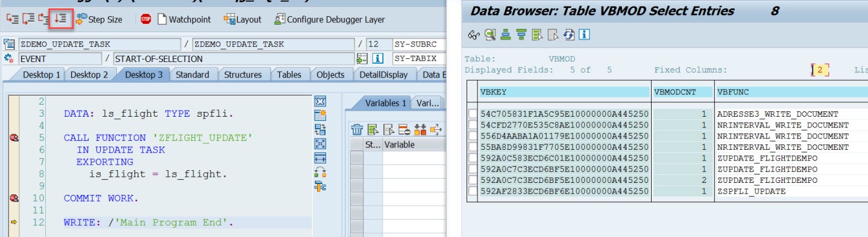Open the Standard tab
Image resolution: width=868 pixels, height=237 pixels.
192,75
